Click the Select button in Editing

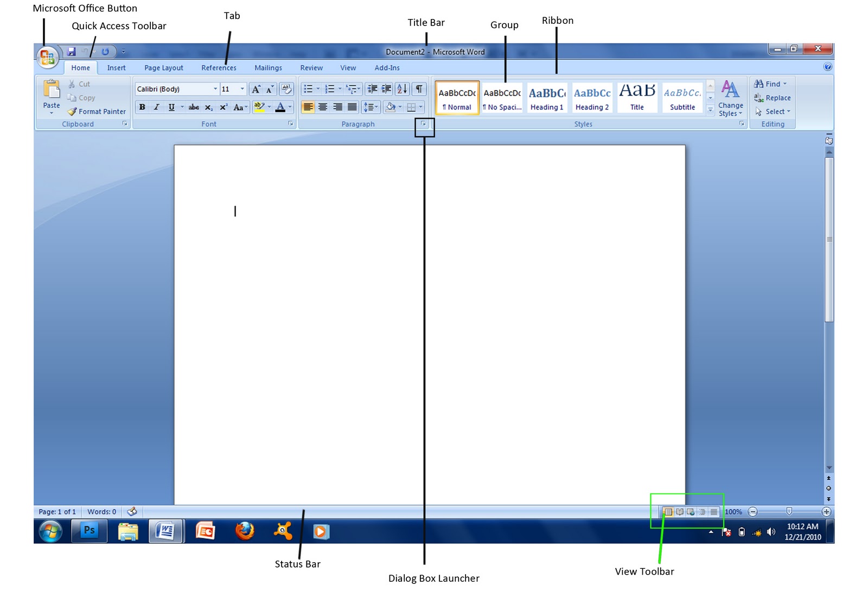773,111
